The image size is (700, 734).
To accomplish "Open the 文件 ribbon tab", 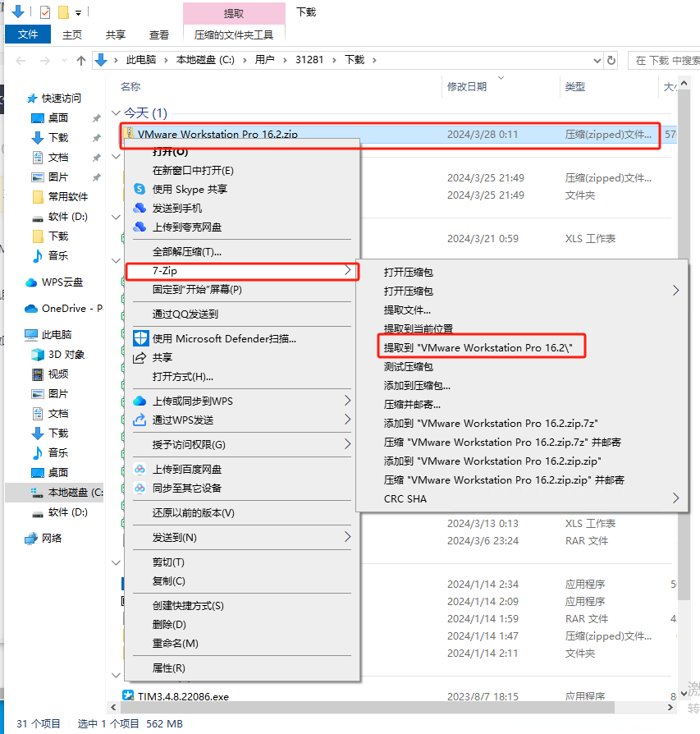I will click(x=28, y=34).
